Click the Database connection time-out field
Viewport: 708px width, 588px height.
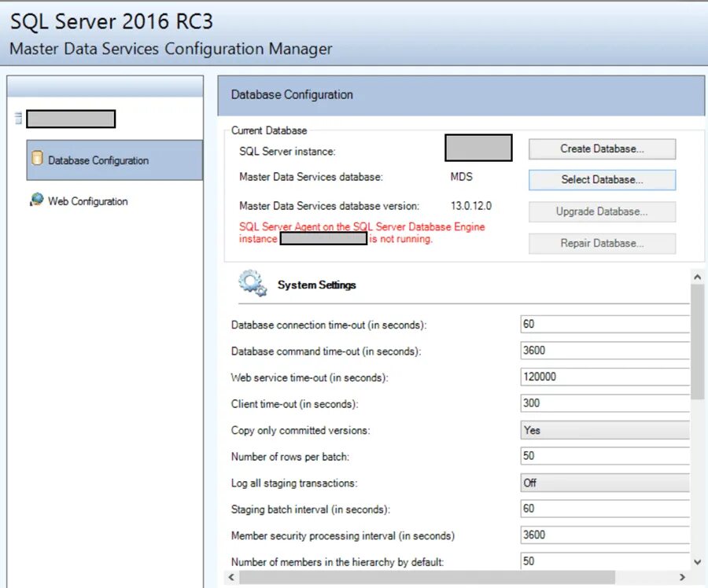[605, 324]
